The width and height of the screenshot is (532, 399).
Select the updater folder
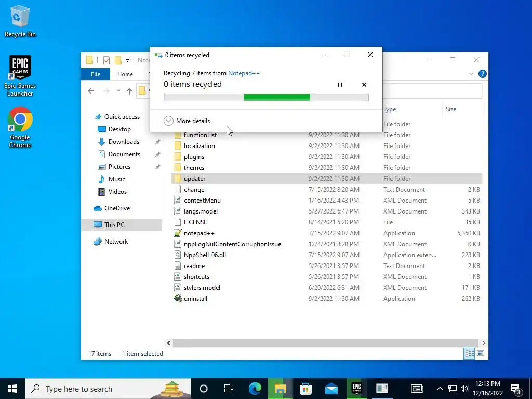pyautogui.click(x=327, y=179)
